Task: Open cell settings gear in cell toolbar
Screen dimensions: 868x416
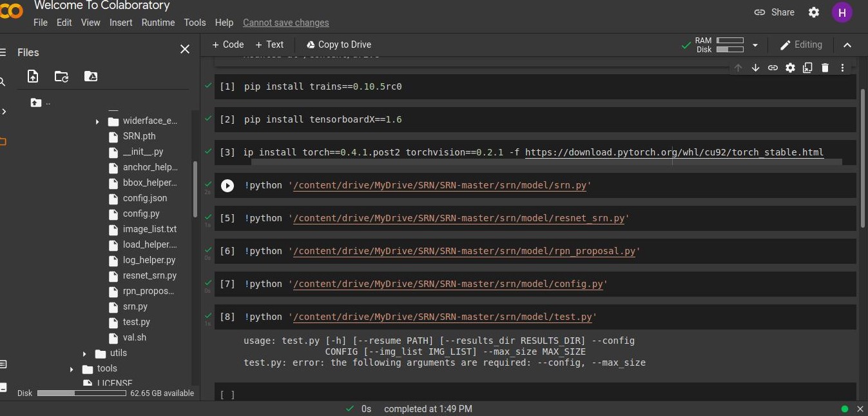Action: [790, 68]
